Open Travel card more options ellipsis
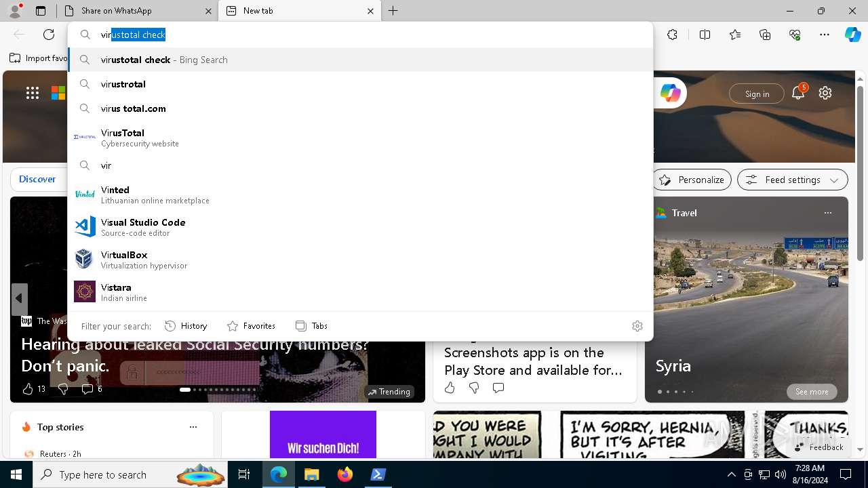This screenshot has height=488, width=868. [x=827, y=213]
